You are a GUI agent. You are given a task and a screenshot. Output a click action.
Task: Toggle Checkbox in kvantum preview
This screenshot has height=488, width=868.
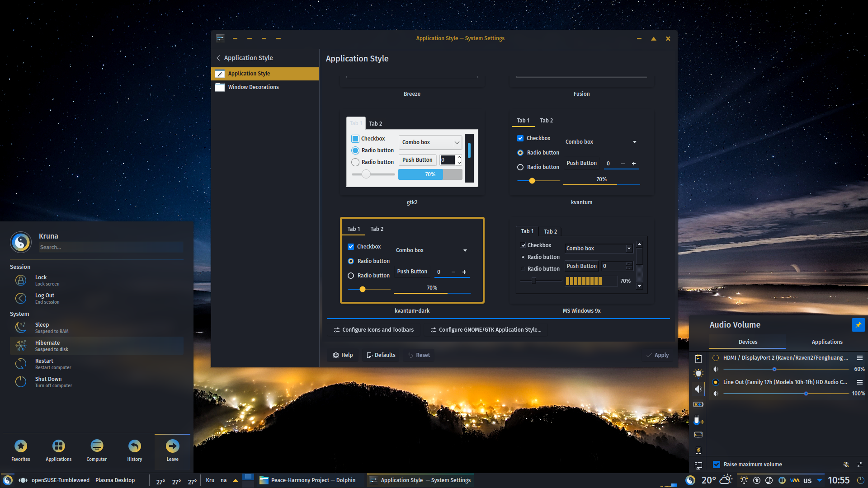coord(520,138)
